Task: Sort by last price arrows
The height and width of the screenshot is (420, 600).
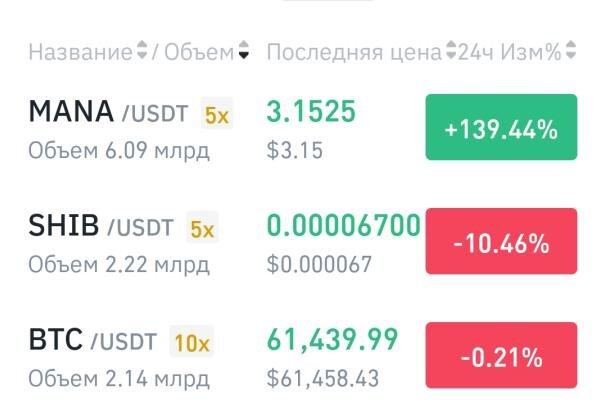Action: pos(452,50)
